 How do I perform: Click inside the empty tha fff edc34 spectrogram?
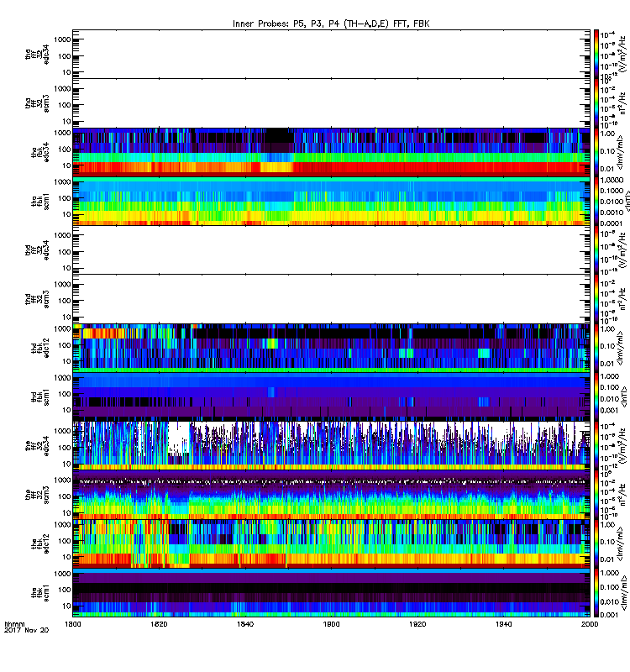(331, 54)
